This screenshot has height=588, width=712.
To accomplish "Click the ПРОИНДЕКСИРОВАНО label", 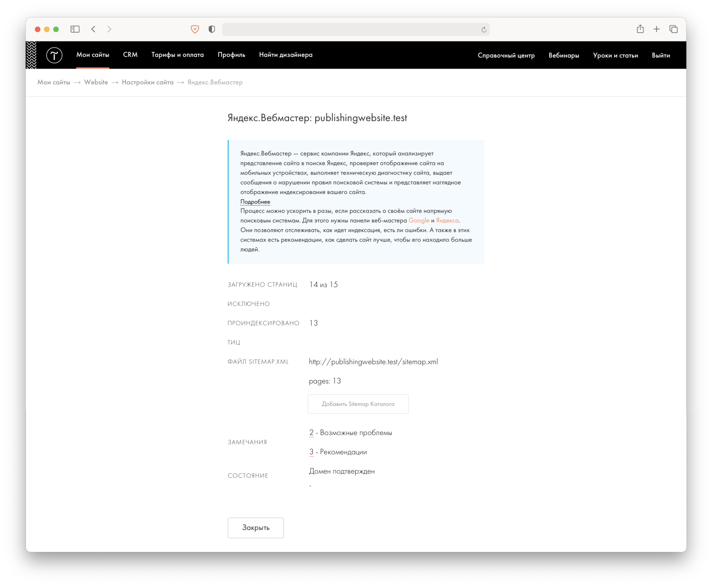I will (263, 323).
